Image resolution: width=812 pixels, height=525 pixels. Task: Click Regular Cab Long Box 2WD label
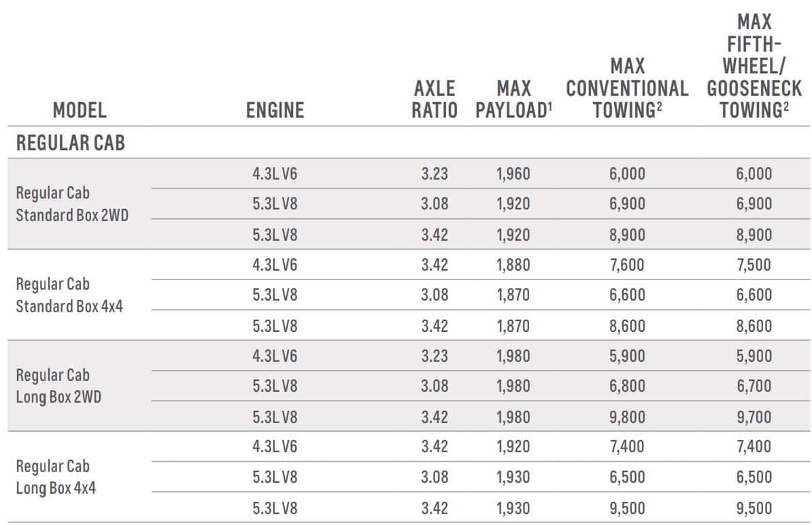[x=58, y=386]
